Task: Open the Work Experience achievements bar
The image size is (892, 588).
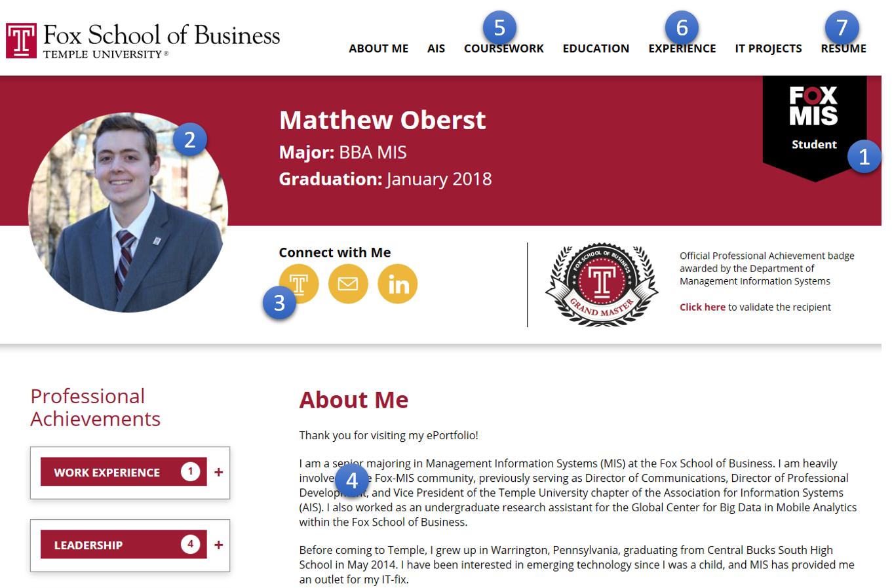Action: pos(124,472)
